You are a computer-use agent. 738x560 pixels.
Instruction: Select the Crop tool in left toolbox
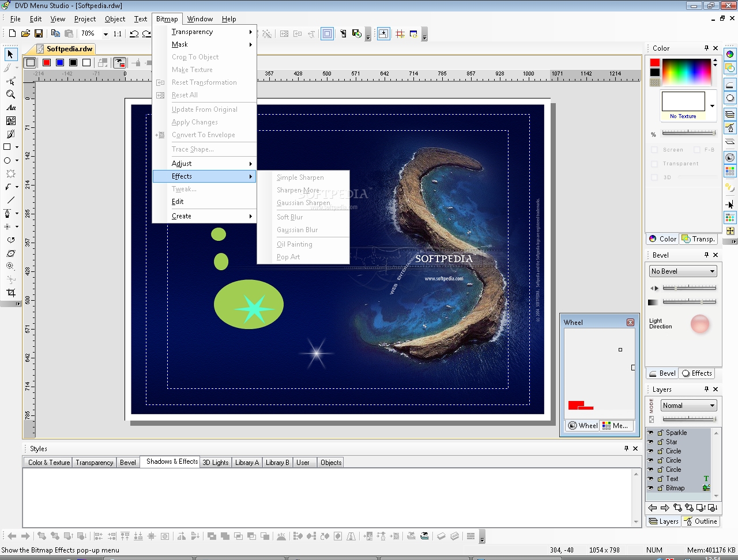pyautogui.click(x=10, y=293)
